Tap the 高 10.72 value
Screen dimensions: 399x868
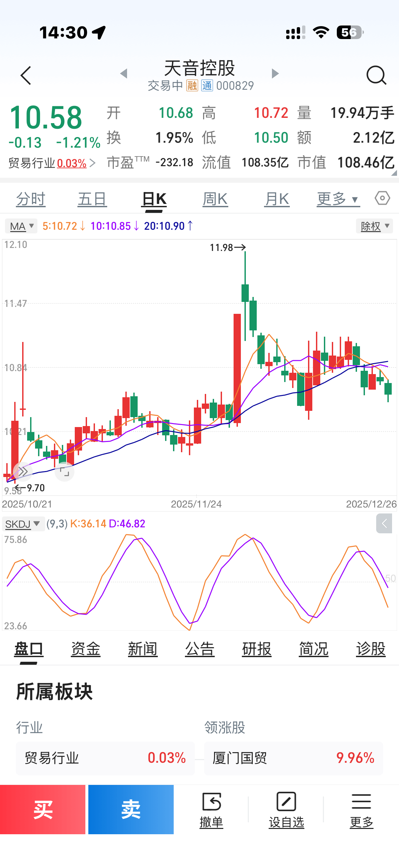[x=271, y=113]
